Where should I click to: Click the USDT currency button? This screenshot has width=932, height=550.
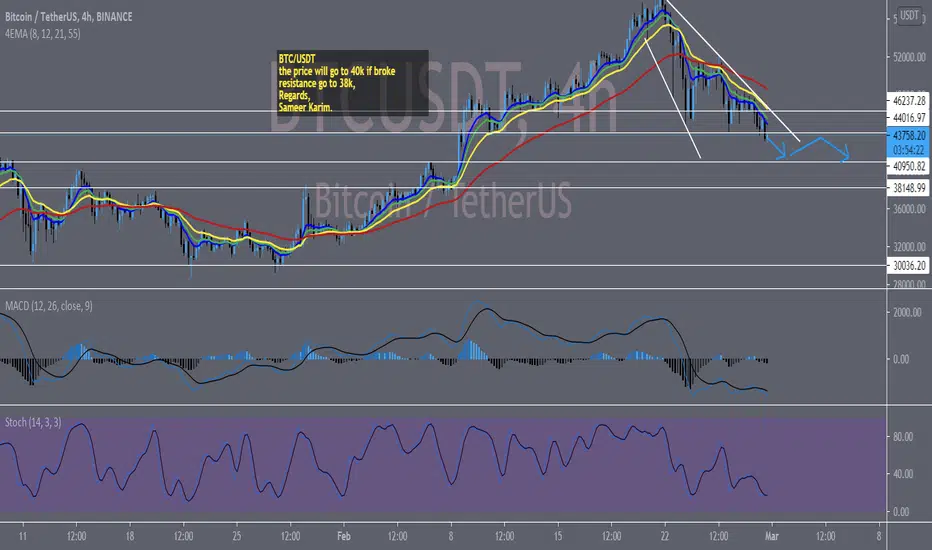coord(909,15)
